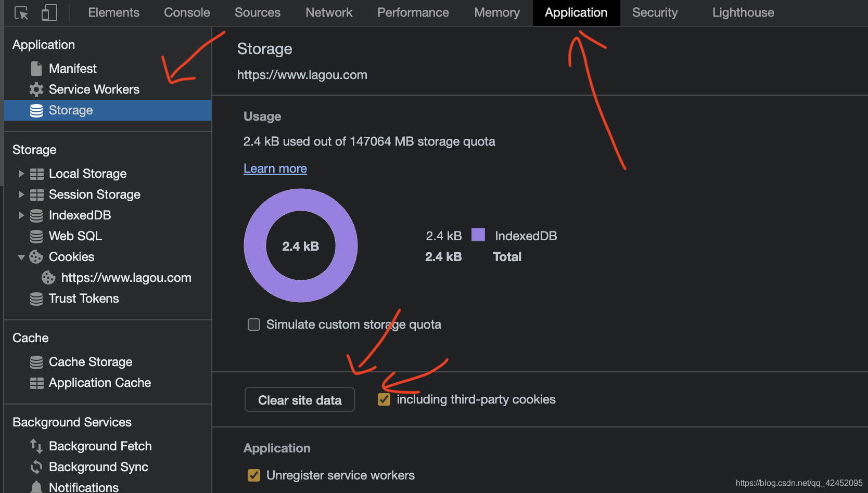Click the Total row in usage legend
This screenshot has height=493, width=868.
[x=474, y=257]
